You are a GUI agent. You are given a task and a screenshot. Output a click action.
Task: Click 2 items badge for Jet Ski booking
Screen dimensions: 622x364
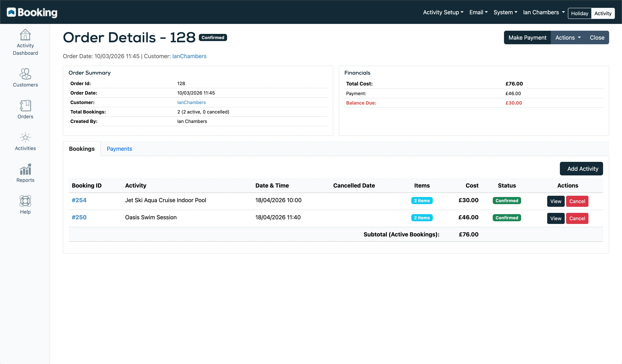click(422, 201)
